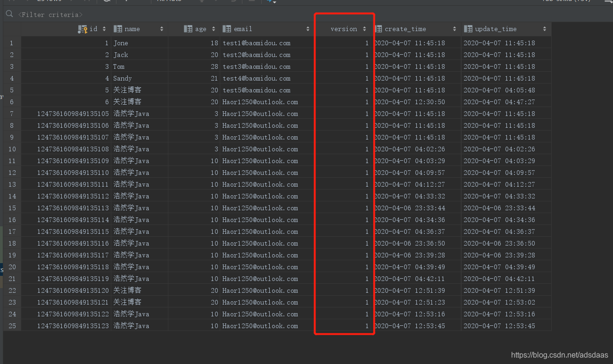Select row number 1 in the gutter

12,43
